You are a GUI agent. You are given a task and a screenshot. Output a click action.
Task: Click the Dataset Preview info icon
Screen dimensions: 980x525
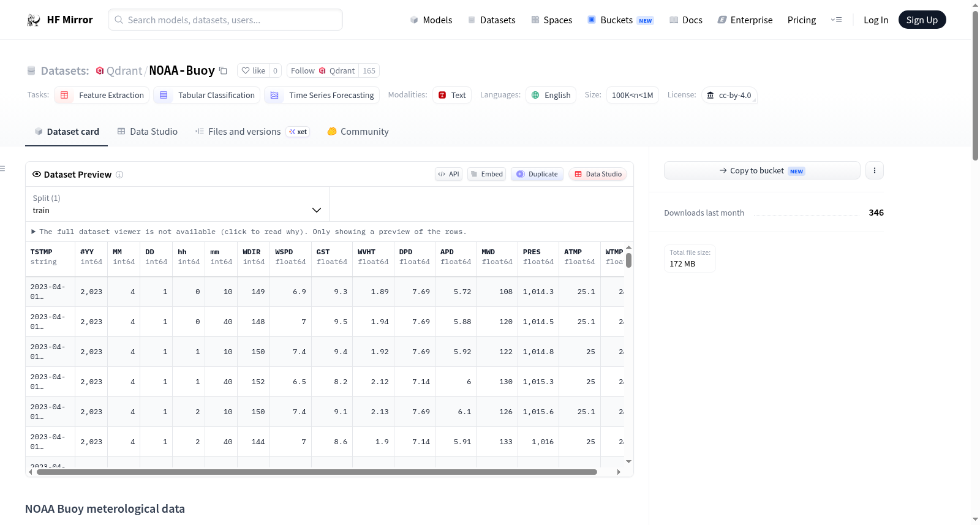tap(119, 175)
